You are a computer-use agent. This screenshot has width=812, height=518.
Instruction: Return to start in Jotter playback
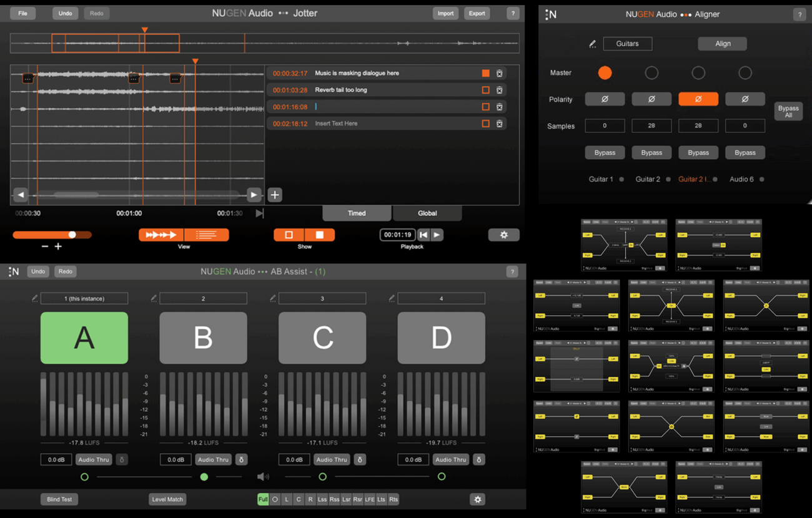pyautogui.click(x=423, y=235)
